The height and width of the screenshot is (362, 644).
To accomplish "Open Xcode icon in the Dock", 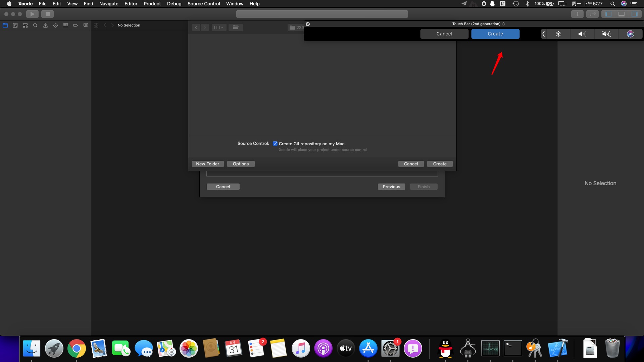I will [558, 349].
